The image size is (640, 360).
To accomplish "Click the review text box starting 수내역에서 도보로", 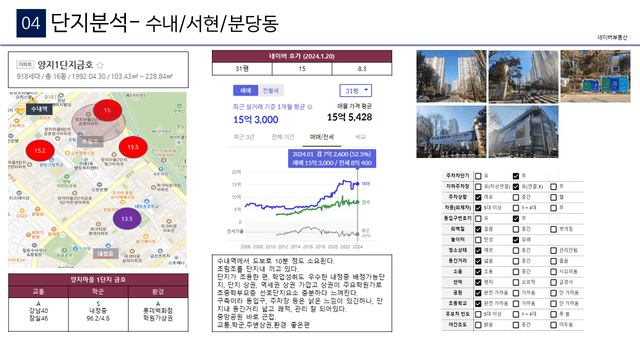I will pyautogui.click(x=302, y=293).
